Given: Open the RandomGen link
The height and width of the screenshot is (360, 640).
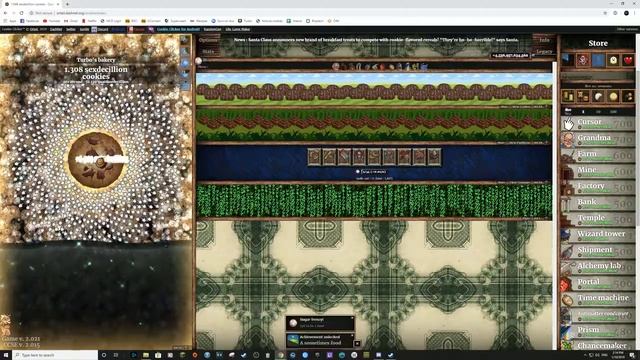Looking at the screenshot, I should pos(212,29).
